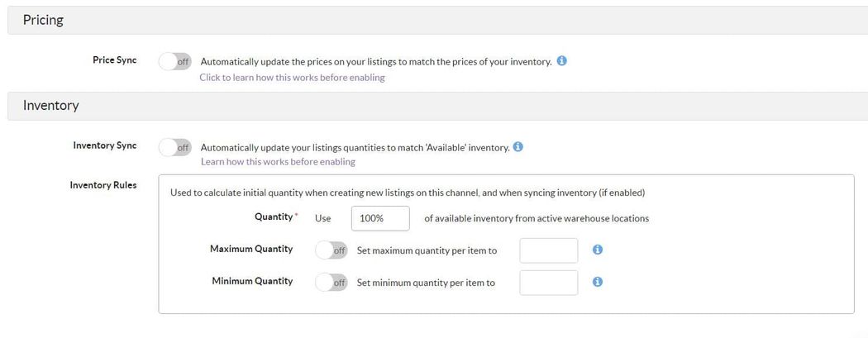Click the Maximum Quantity label text
This screenshot has width=868, height=338.
(x=251, y=249)
